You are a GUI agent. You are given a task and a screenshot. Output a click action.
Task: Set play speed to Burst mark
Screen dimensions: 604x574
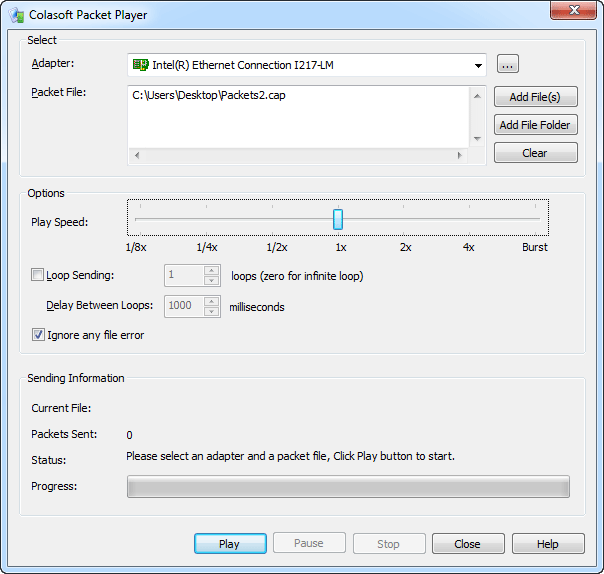(x=539, y=219)
